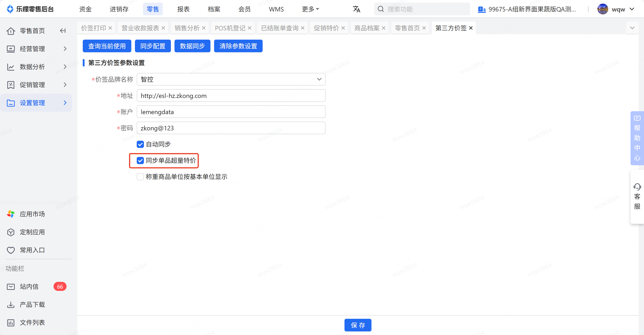Close the 营业收款报表 tab
Viewport: 644px width, 335px height.
pyautogui.click(x=163, y=28)
